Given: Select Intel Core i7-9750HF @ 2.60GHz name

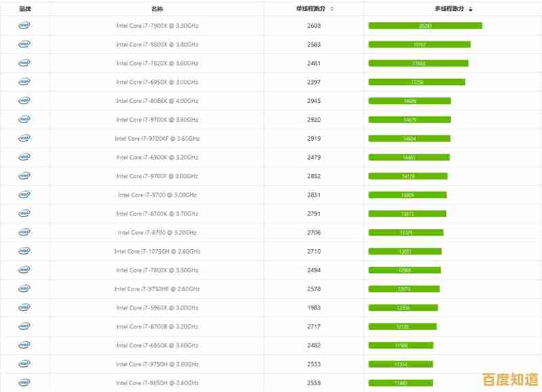Looking at the screenshot, I should coord(157,289).
